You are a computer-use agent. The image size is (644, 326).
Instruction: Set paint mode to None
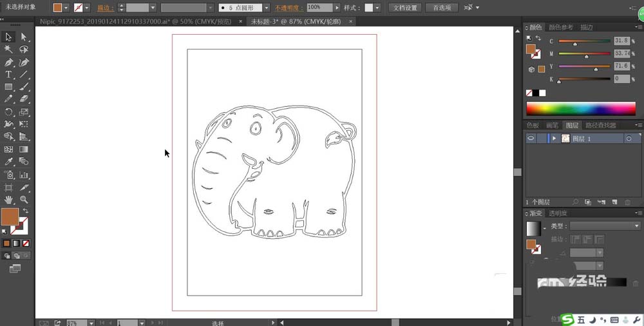coord(26,244)
